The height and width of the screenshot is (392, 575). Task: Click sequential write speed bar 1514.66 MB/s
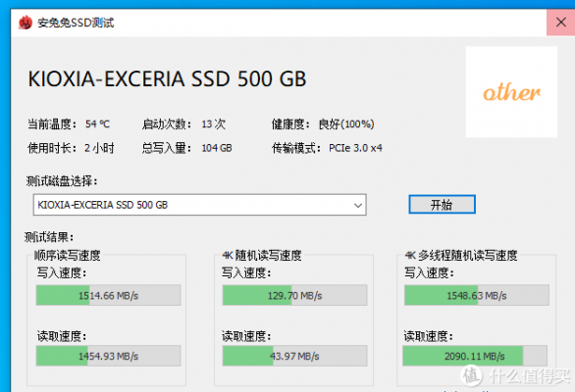[x=108, y=295]
